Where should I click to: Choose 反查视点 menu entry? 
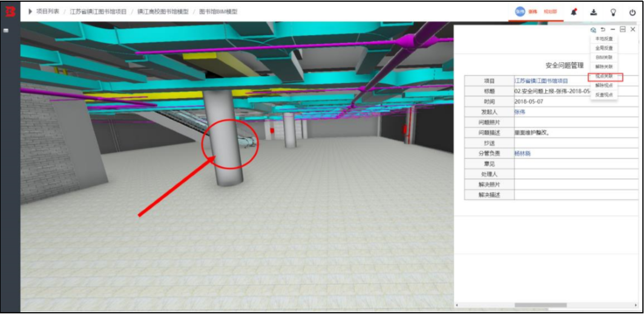(x=604, y=95)
